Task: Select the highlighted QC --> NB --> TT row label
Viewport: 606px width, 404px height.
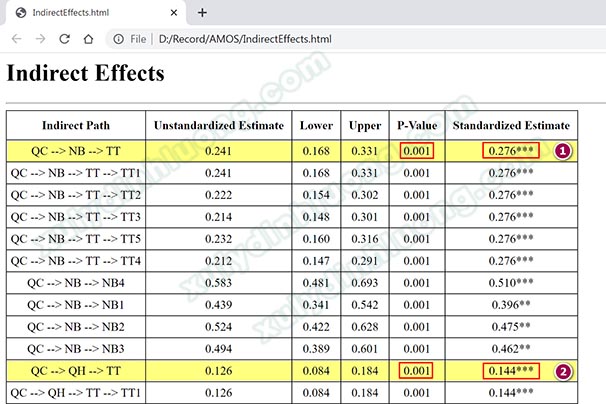Action: coord(76,151)
